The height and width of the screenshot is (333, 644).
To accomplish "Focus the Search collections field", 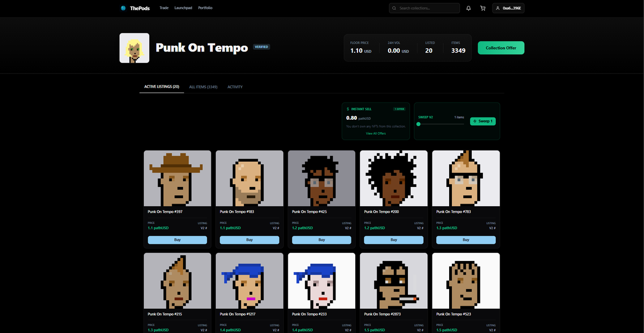I will (425, 8).
